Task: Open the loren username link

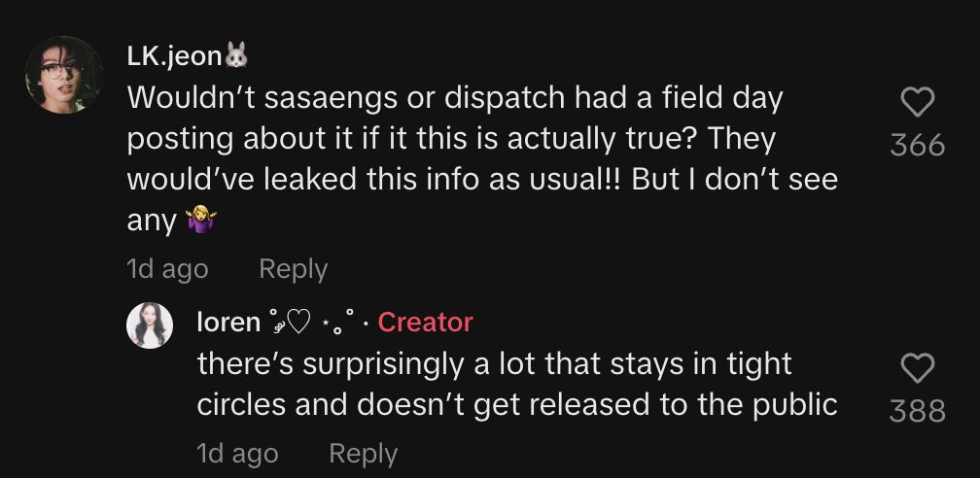Action: 228,322
